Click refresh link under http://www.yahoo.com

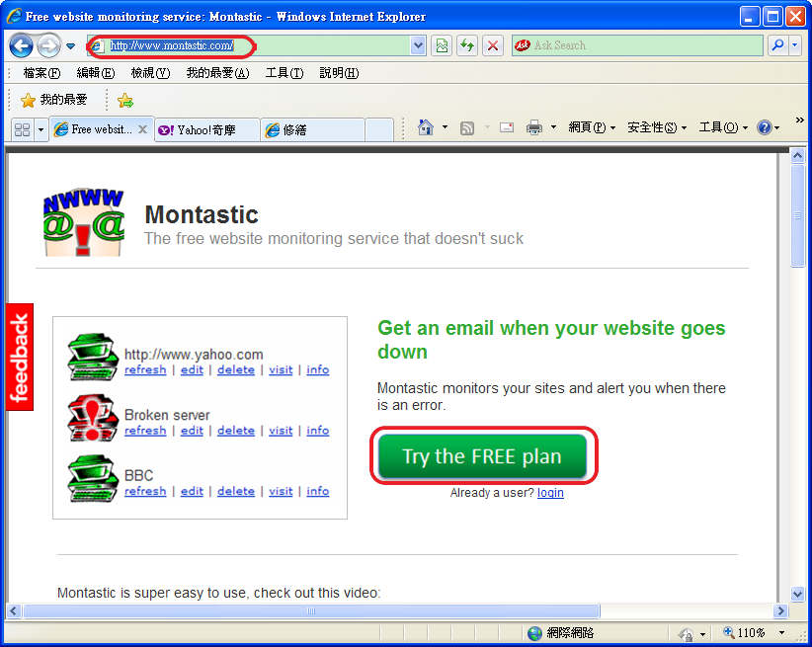145,369
